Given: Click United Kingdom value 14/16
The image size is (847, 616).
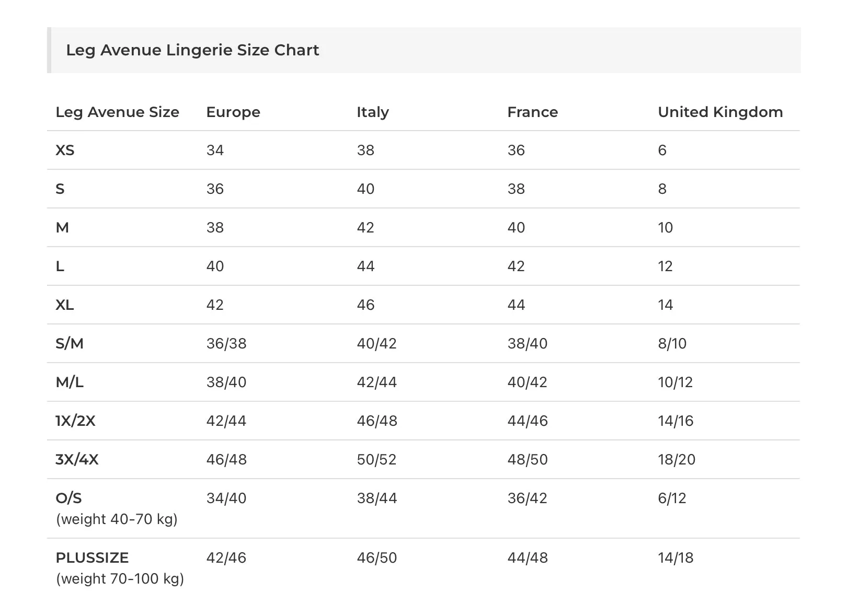Looking at the screenshot, I should (676, 421).
